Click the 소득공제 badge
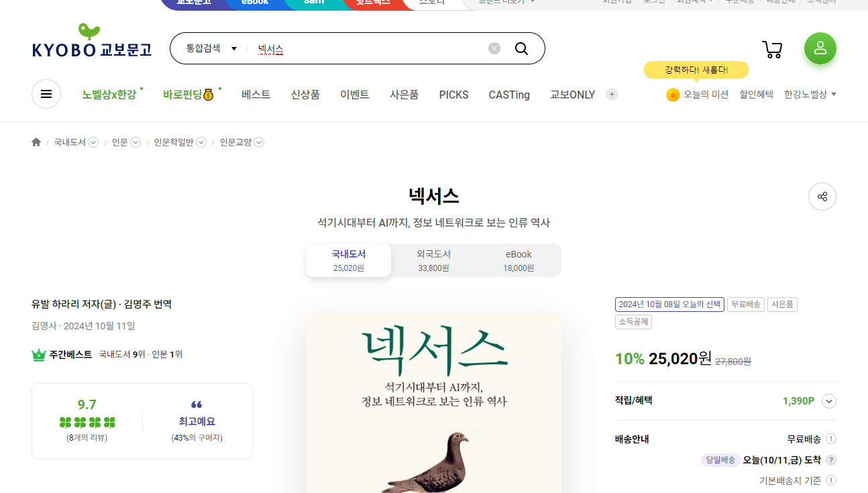 633,322
